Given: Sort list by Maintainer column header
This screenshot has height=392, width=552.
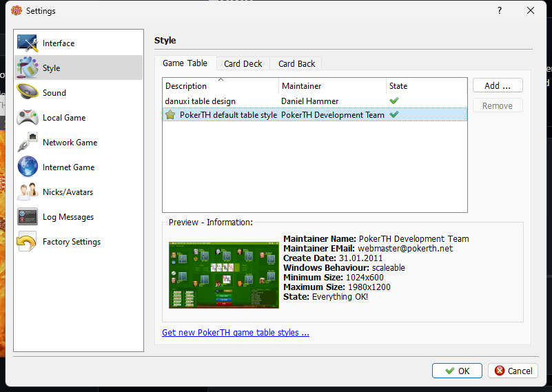Looking at the screenshot, I should 301,86.
